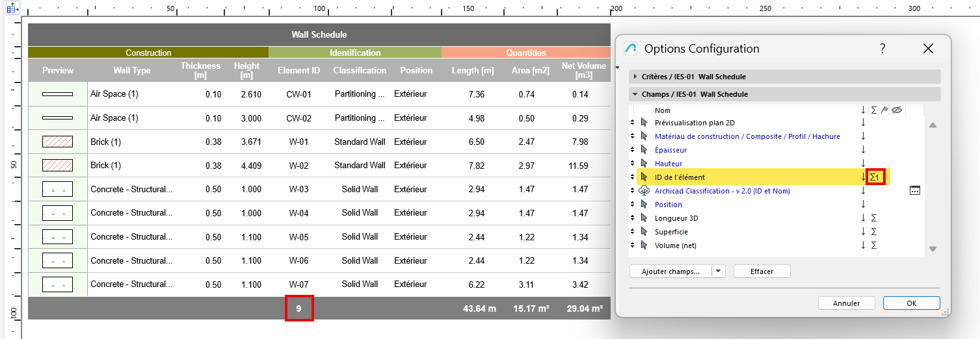The width and height of the screenshot is (980, 339).
Task: Click the Archicad Classification cloud icon
Action: point(644,191)
